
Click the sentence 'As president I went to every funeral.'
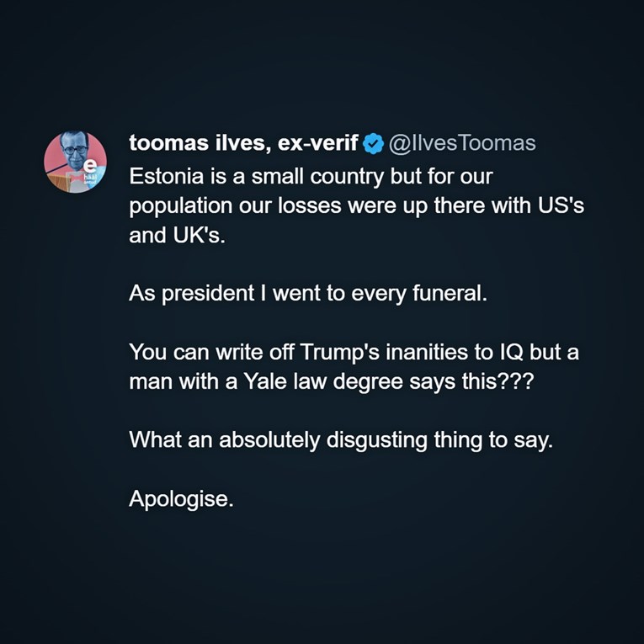tap(307, 296)
